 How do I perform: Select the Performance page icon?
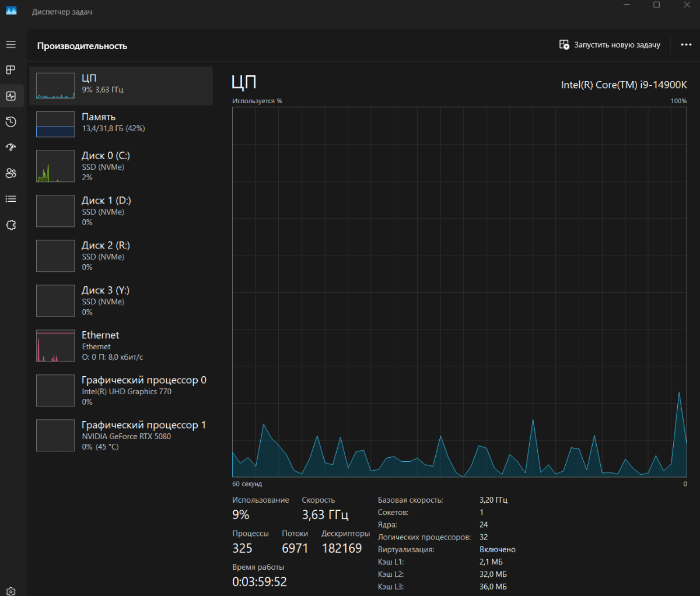[x=11, y=96]
